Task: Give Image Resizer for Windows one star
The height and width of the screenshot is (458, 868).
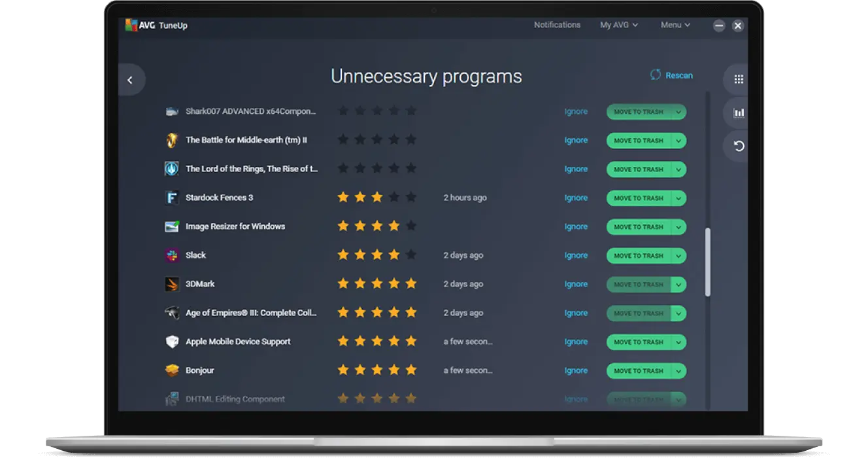Action: pos(342,226)
